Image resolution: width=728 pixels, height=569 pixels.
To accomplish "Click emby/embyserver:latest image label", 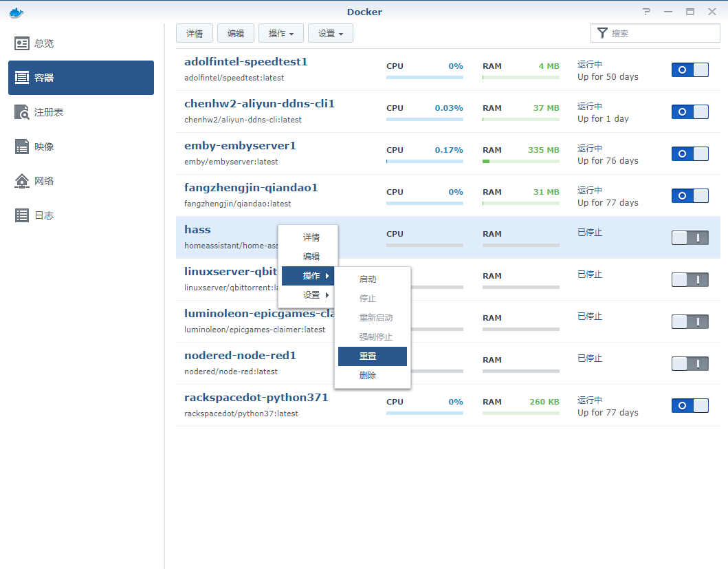I will [x=231, y=162].
